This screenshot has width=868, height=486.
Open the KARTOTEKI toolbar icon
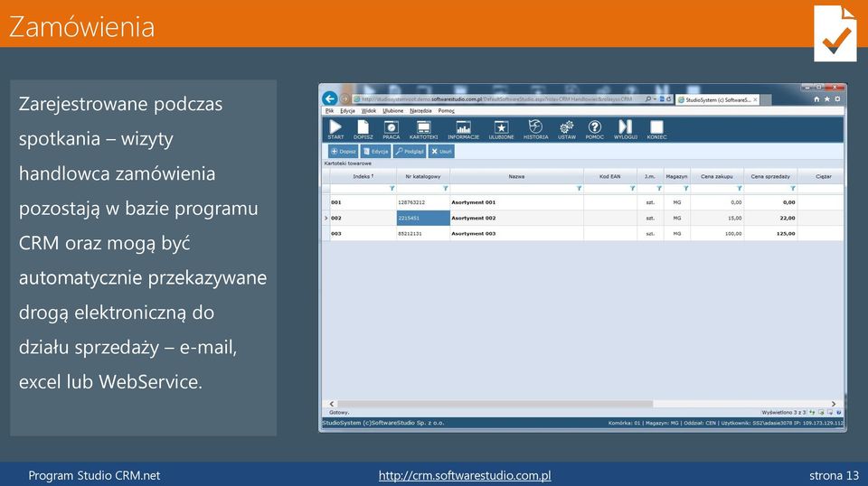tap(423, 127)
